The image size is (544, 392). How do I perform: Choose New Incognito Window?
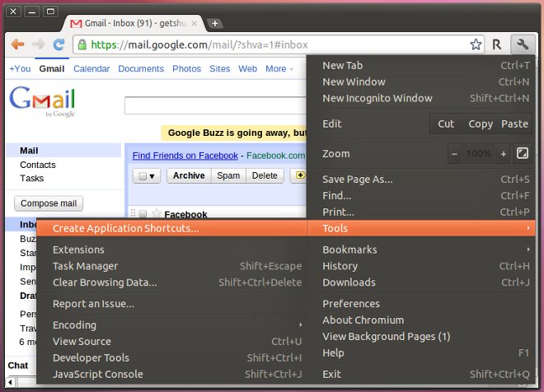421,98
